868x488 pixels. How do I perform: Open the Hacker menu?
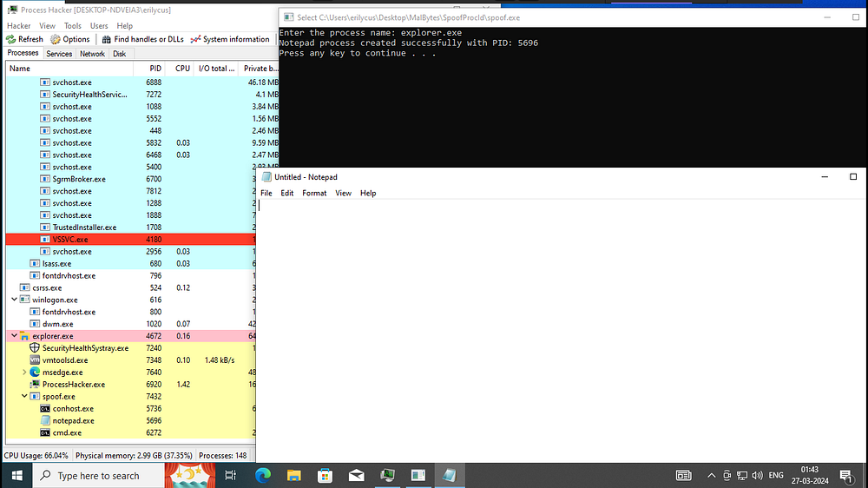pyautogui.click(x=19, y=25)
